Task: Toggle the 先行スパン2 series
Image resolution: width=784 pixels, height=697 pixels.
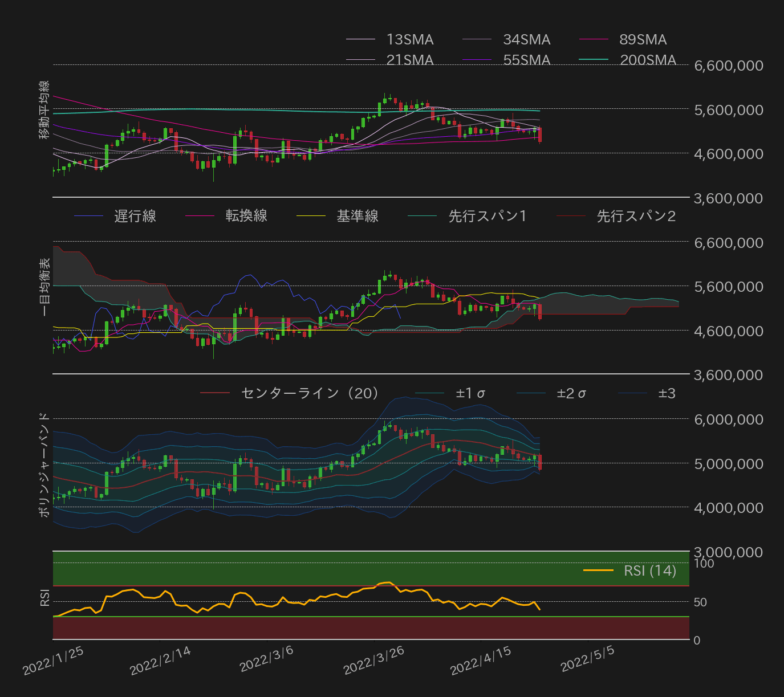Action: coord(635,216)
